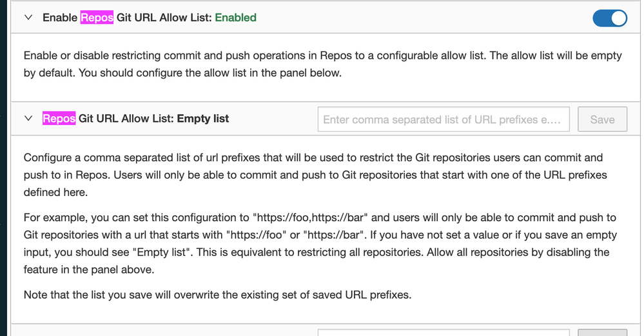
Task: Collapse the Repos Git URL Allow List: Empty list chevron
Action: click(28, 119)
